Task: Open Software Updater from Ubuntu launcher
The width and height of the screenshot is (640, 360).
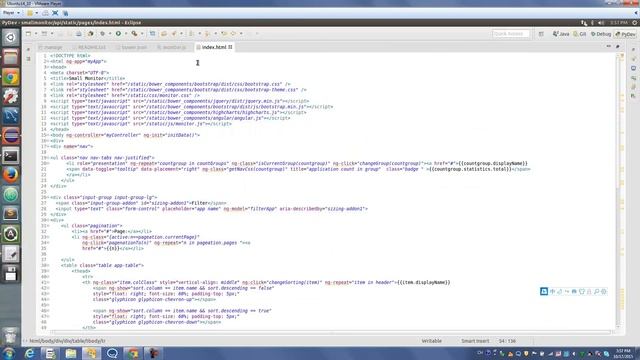Action: (11, 234)
